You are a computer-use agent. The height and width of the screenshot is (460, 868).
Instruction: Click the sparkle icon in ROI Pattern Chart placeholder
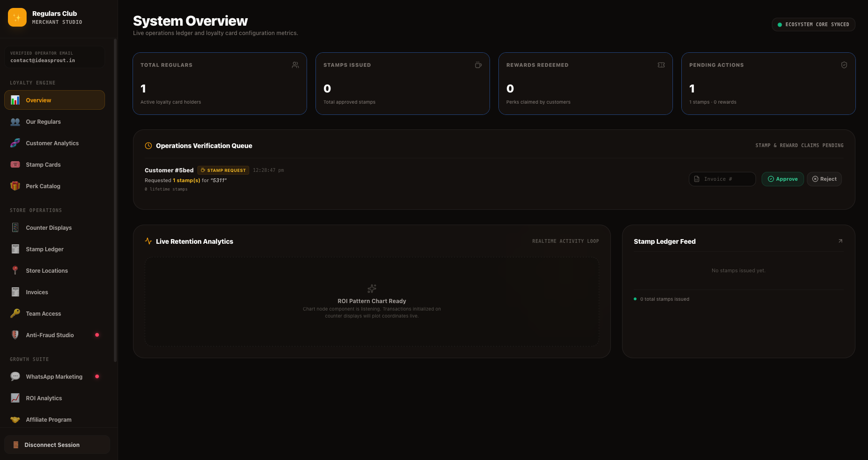click(x=372, y=289)
